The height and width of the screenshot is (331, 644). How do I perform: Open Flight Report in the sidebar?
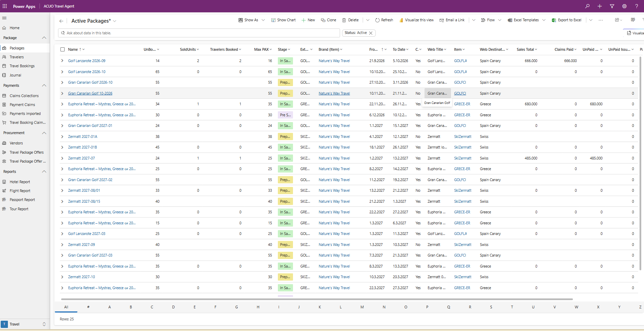click(x=25, y=191)
